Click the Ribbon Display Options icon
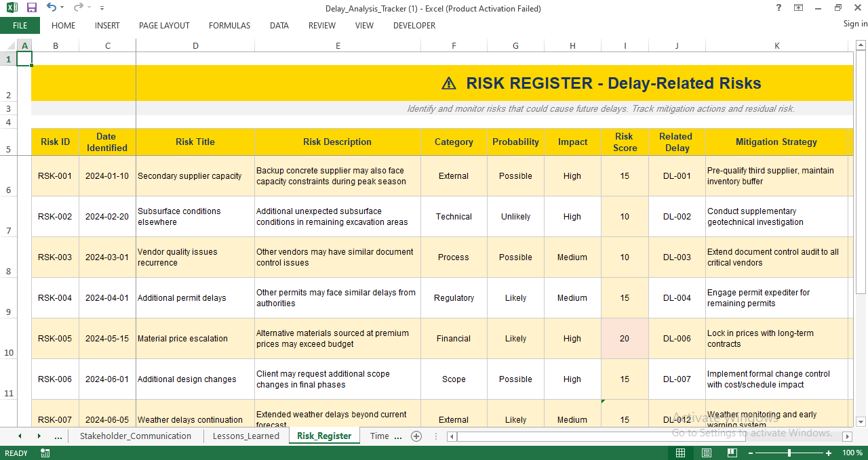The height and width of the screenshot is (460, 868). click(797, 7)
